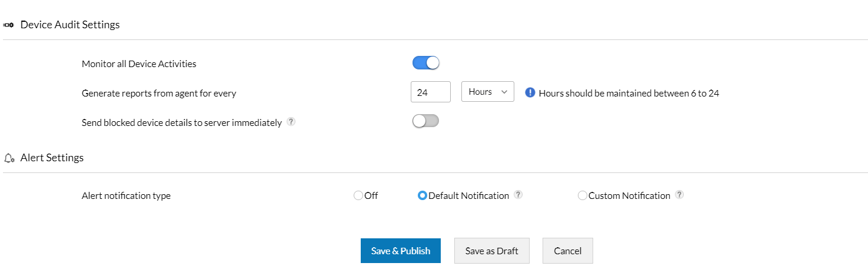
Task: Click the Alert Settings bell icon
Action: pos(9,158)
